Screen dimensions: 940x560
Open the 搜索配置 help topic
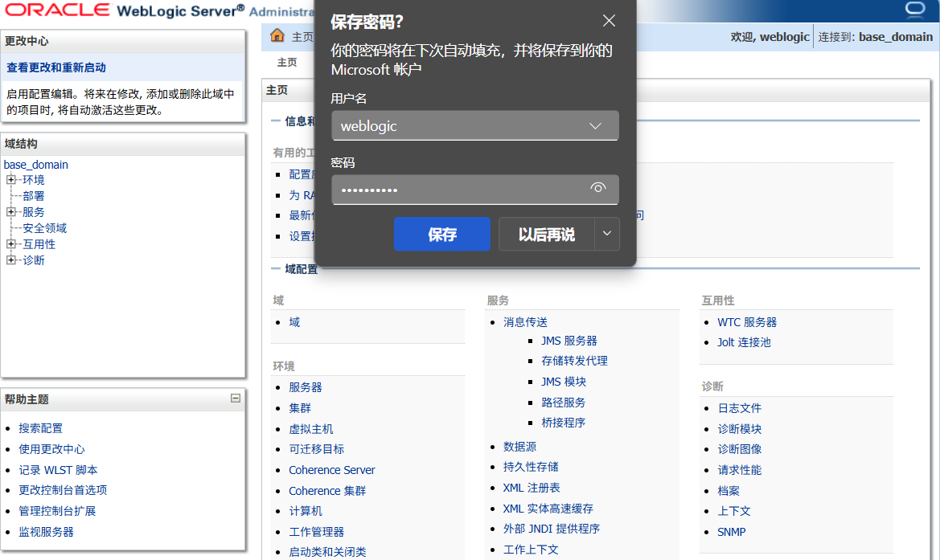(41, 428)
